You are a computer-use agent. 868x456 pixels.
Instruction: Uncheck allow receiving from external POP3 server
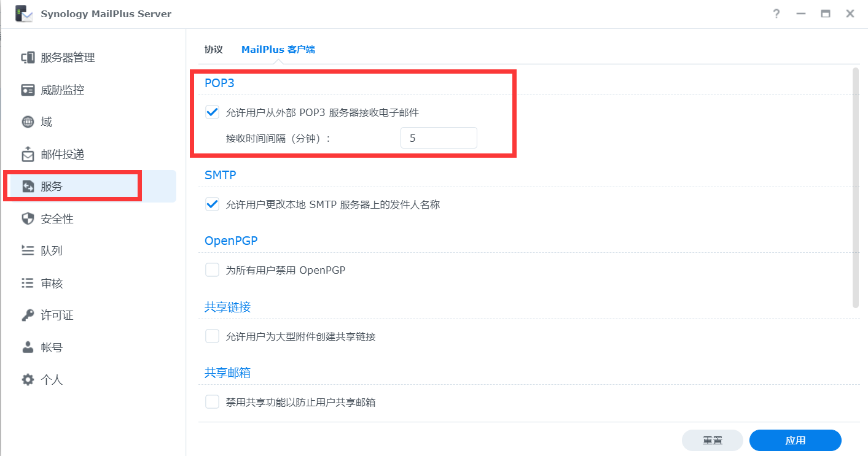pos(212,112)
